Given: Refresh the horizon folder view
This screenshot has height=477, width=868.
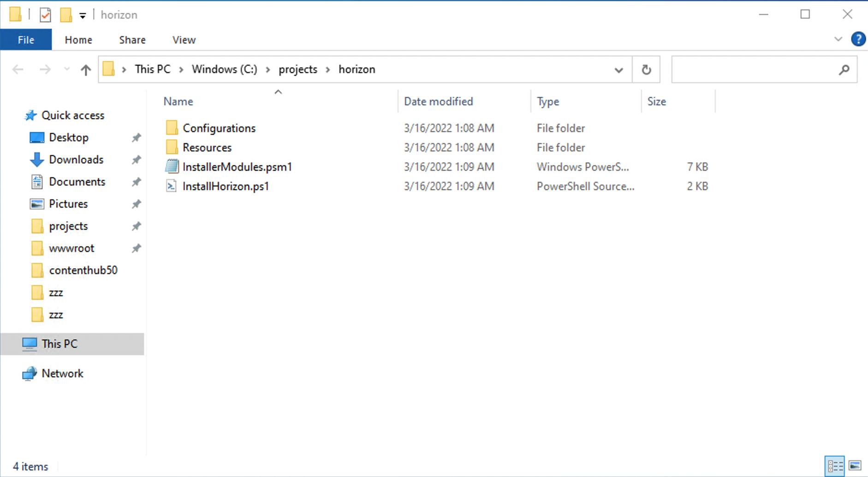Looking at the screenshot, I should (x=646, y=70).
